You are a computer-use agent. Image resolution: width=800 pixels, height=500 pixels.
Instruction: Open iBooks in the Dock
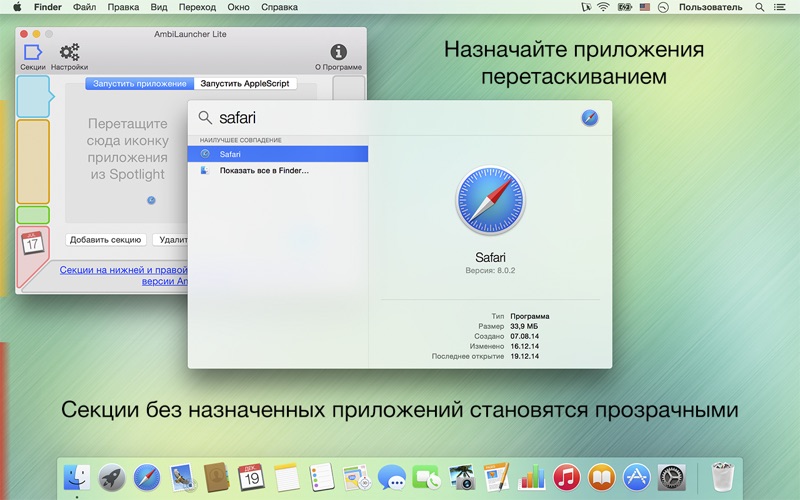pyautogui.click(x=602, y=478)
